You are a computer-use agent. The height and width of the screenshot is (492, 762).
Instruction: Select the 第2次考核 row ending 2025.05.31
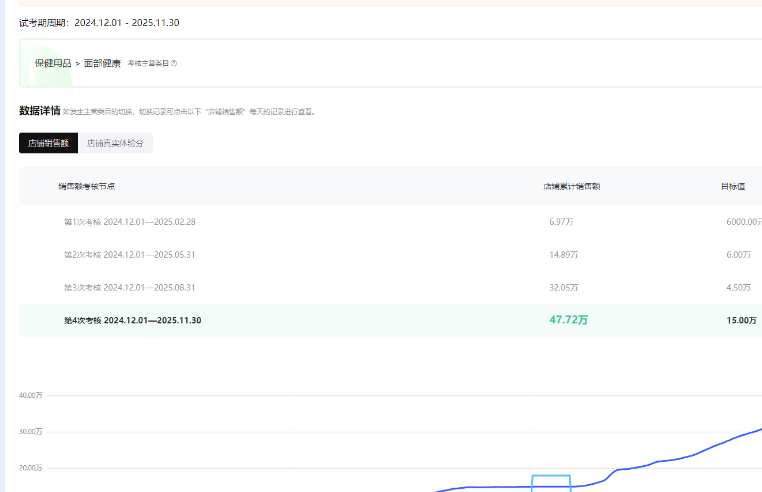[129, 255]
